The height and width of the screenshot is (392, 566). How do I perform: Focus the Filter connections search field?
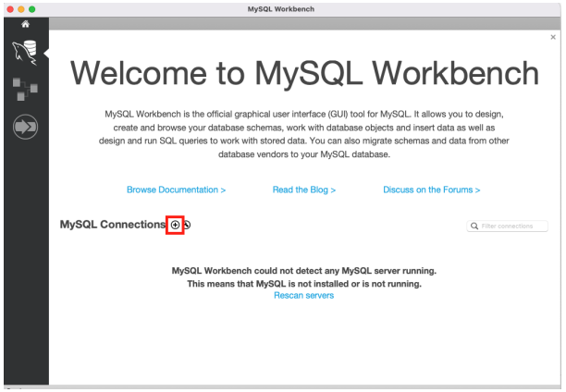507,226
